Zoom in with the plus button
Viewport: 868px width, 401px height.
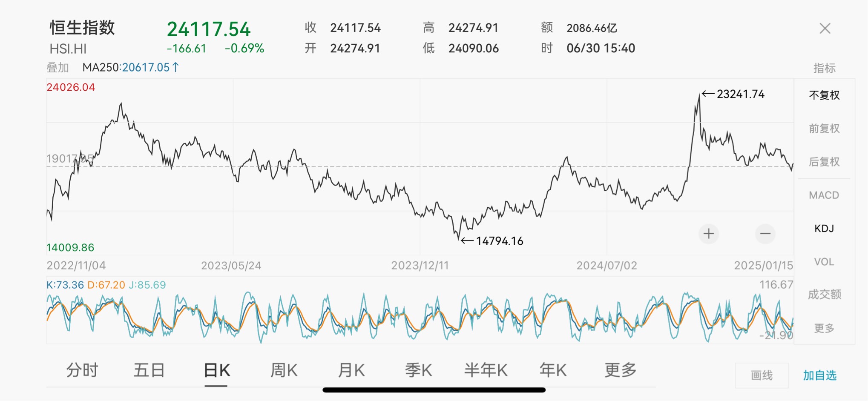coord(709,234)
